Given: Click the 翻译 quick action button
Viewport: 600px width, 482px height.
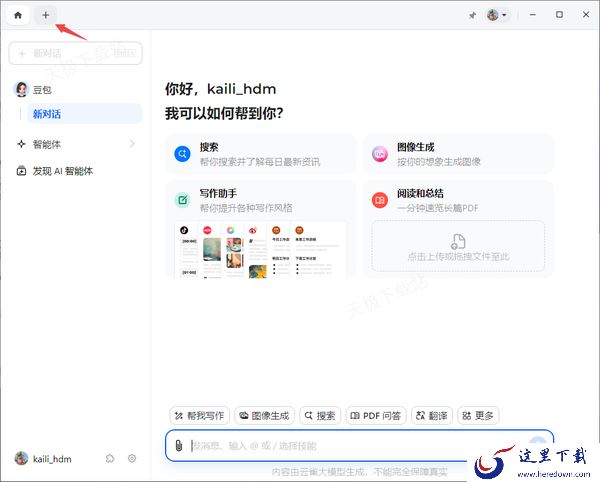Looking at the screenshot, I should (432, 415).
